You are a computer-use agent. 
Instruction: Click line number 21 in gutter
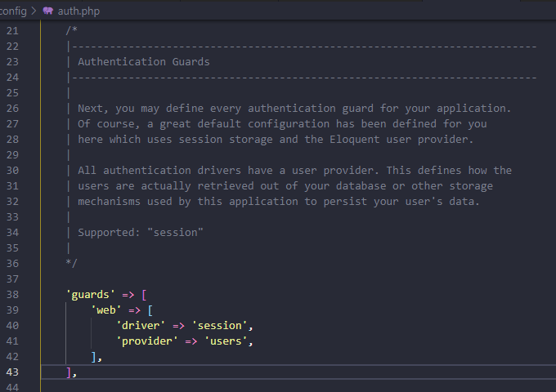(x=12, y=31)
